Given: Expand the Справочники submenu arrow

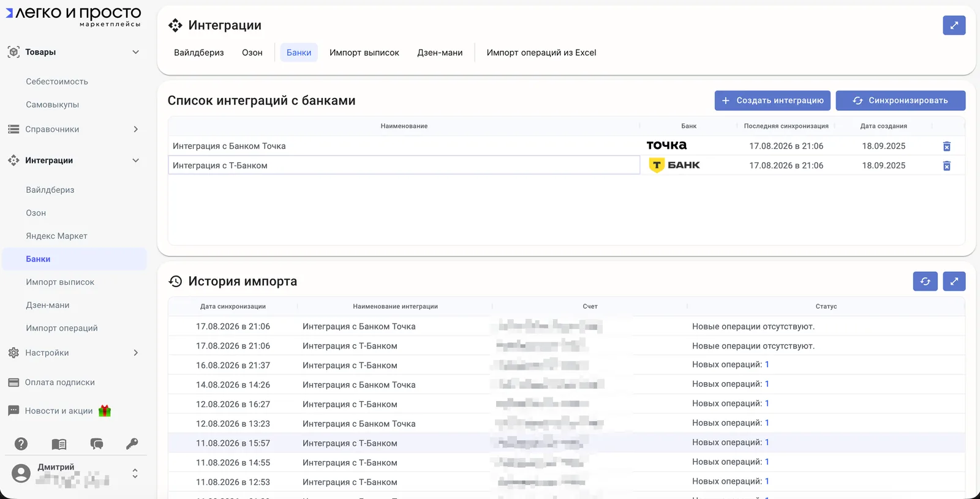Looking at the screenshot, I should click(x=135, y=129).
